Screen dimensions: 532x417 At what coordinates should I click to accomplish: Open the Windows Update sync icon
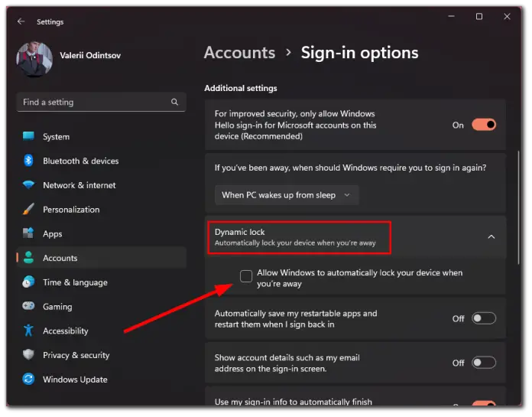pyautogui.click(x=28, y=379)
